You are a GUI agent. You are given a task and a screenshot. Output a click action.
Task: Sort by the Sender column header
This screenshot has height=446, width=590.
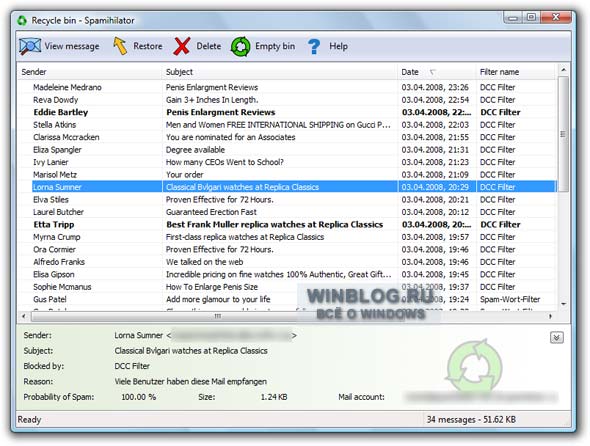click(90, 72)
